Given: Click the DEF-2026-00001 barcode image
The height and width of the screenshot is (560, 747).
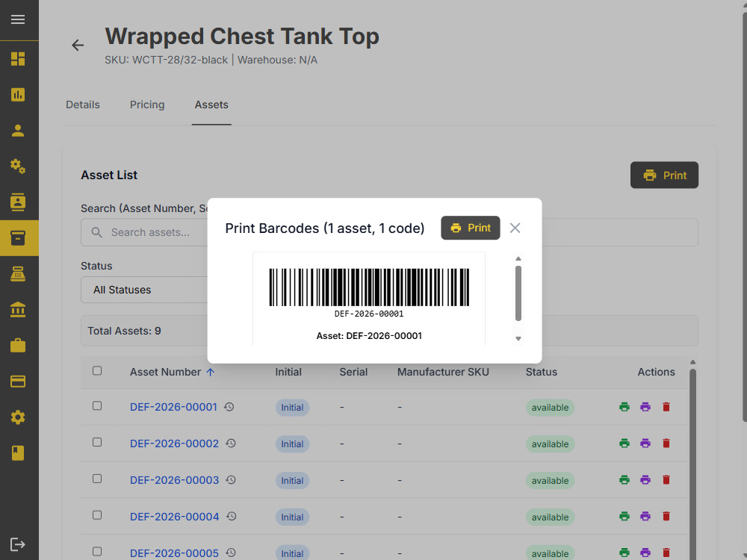Looking at the screenshot, I should [x=369, y=287].
